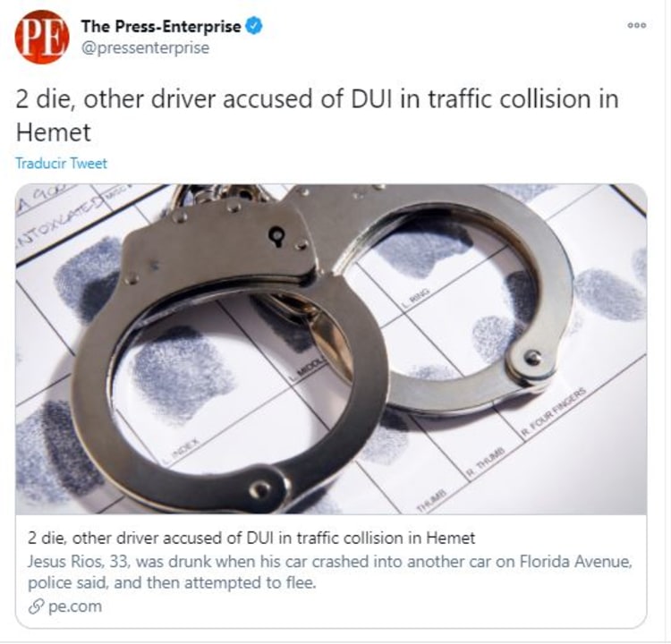Click the blue verified badge icon
This screenshot has height=644, width=671.
tap(254, 27)
